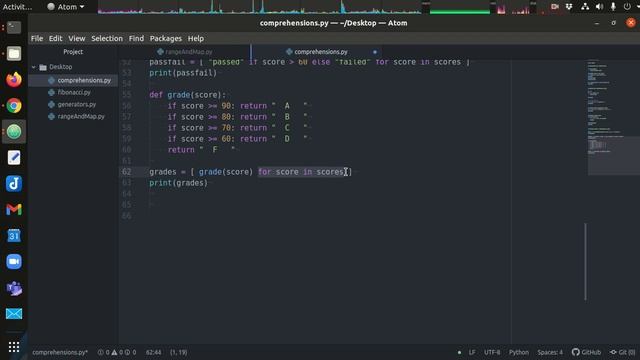This screenshot has width=640, height=360.
Task: Click comprehensions.py* file name in status bar
Action: [60, 352]
